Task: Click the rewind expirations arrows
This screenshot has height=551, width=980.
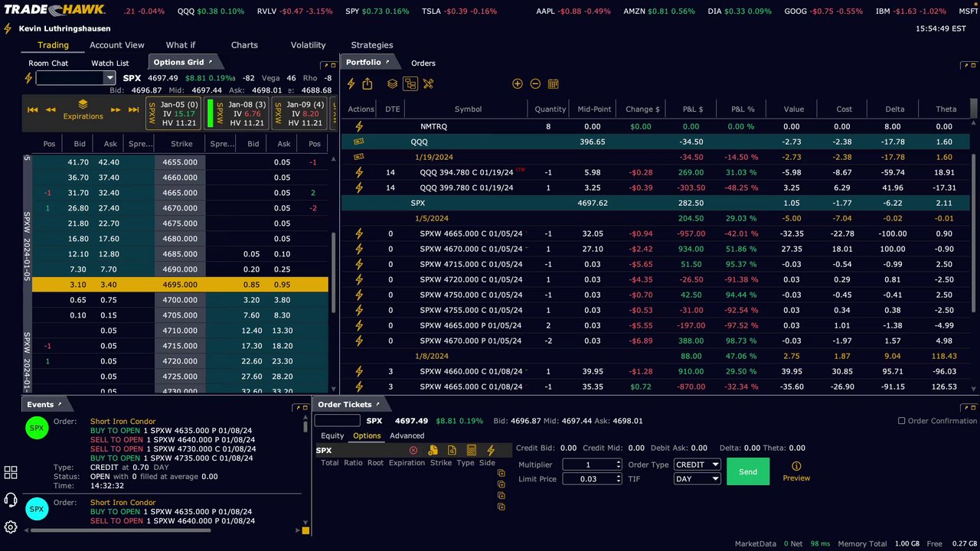Action: coord(51,109)
